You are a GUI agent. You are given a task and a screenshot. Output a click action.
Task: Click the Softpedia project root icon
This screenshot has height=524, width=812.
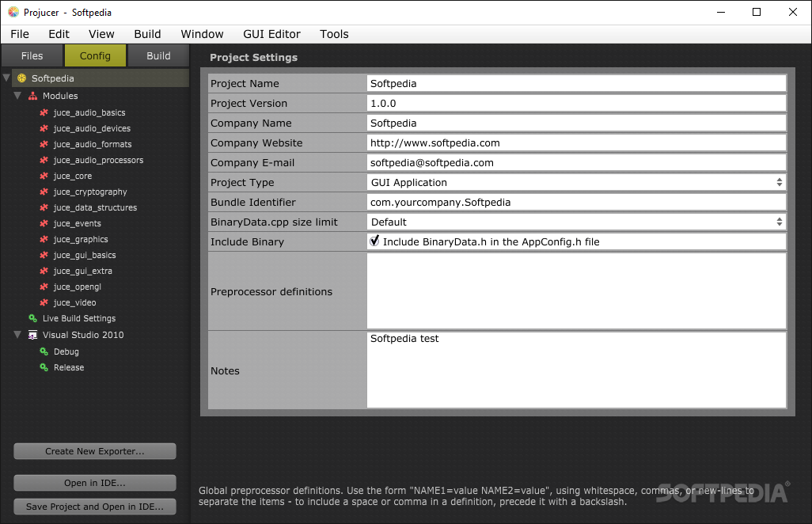click(x=21, y=78)
